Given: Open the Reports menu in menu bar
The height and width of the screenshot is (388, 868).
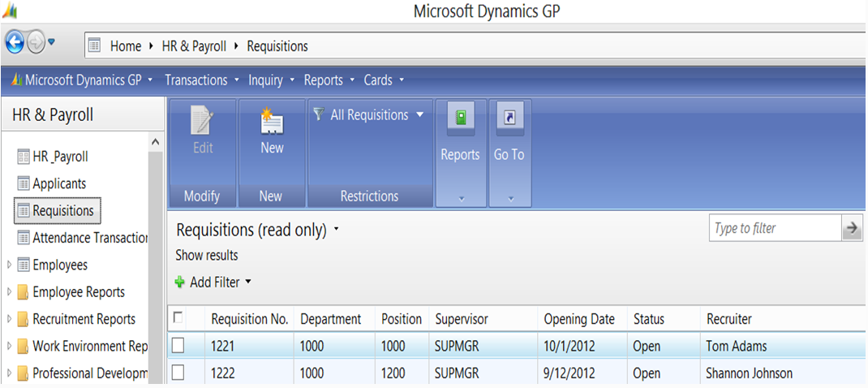Looking at the screenshot, I should (x=329, y=80).
